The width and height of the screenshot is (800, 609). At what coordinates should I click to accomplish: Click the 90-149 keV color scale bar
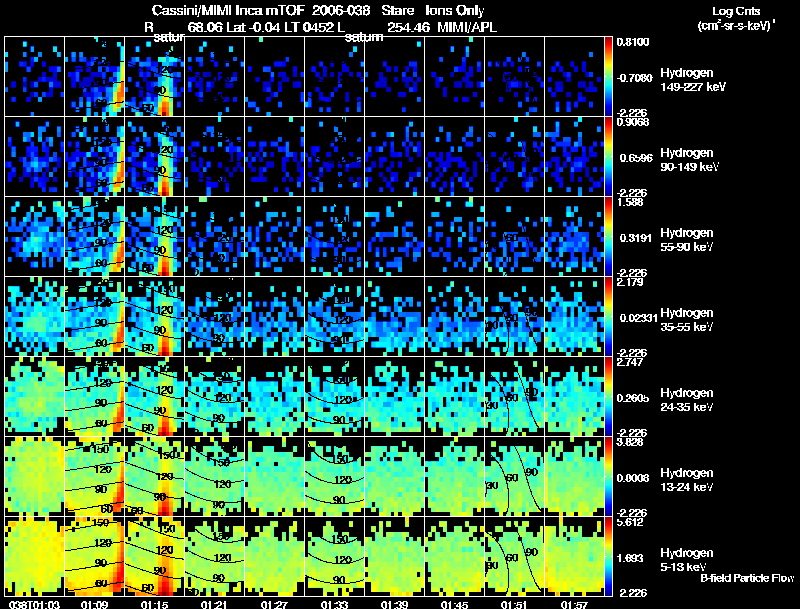(x=608, y=156)
